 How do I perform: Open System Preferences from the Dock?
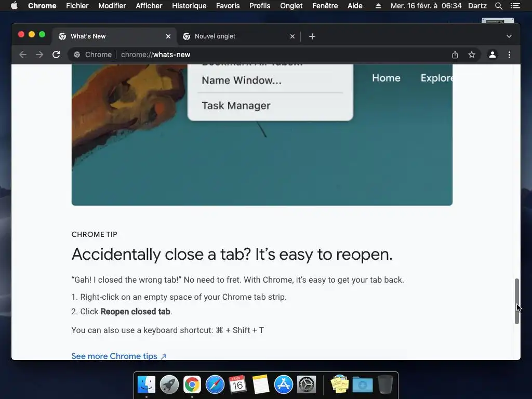pos(307,385)
